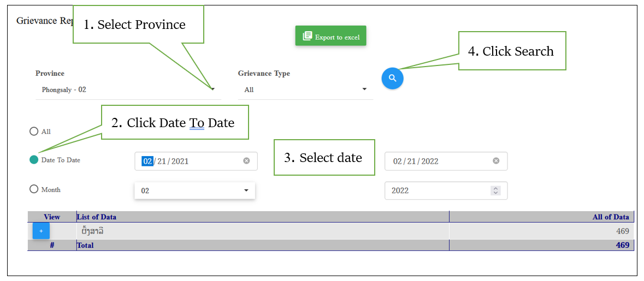Click the View column header

[x=52, y=217]
